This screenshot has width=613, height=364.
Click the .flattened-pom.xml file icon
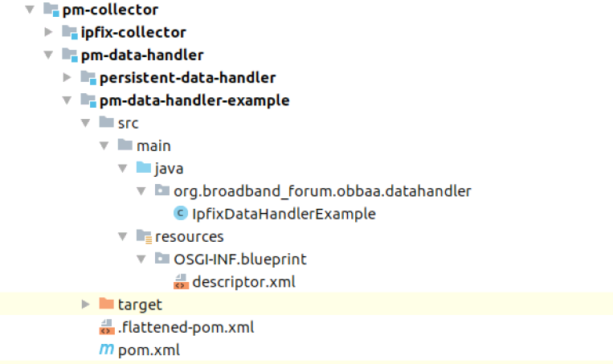(x=106, y=327)
